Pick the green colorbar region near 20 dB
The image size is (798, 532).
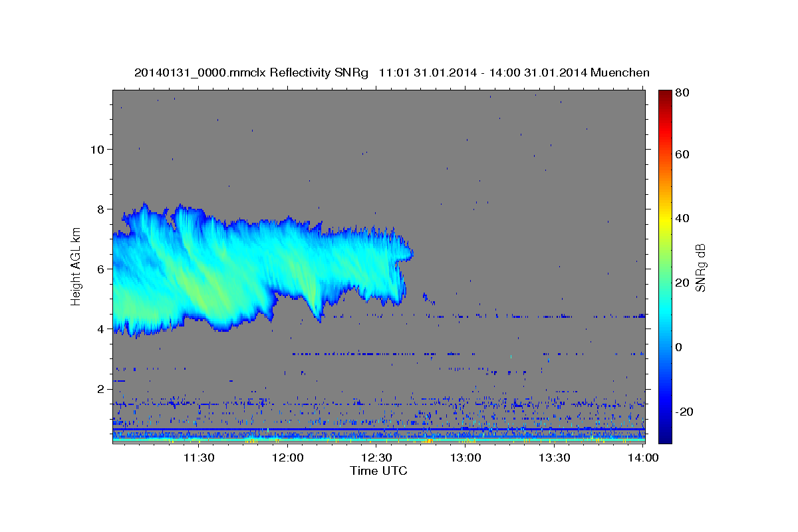coord(665,283)
